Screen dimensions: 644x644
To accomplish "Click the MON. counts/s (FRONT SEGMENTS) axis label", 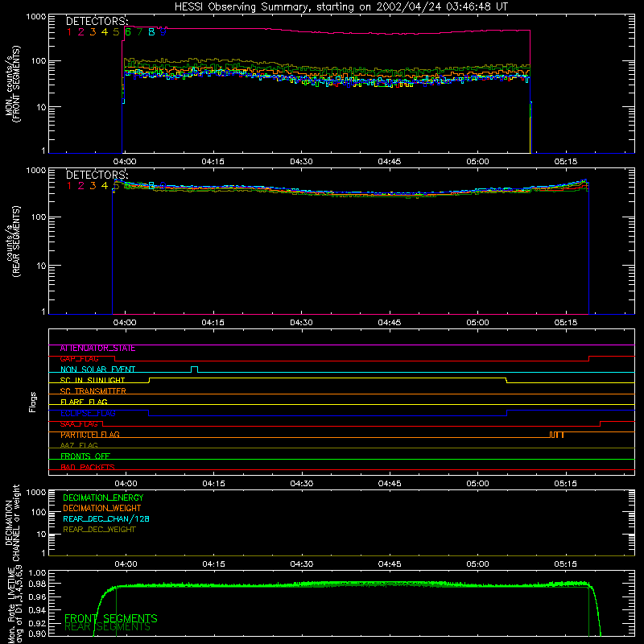I will (x=12, y=84).
